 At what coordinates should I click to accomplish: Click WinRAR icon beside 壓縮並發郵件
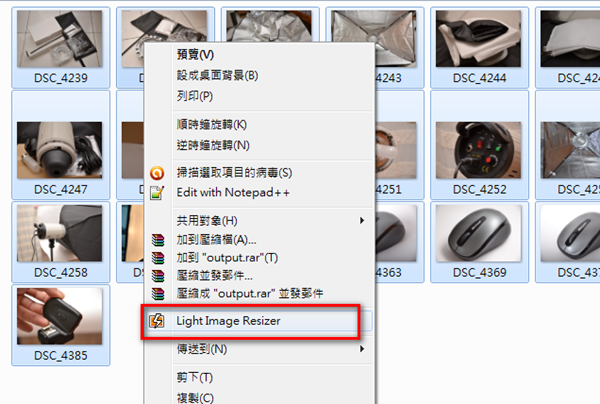158,276
